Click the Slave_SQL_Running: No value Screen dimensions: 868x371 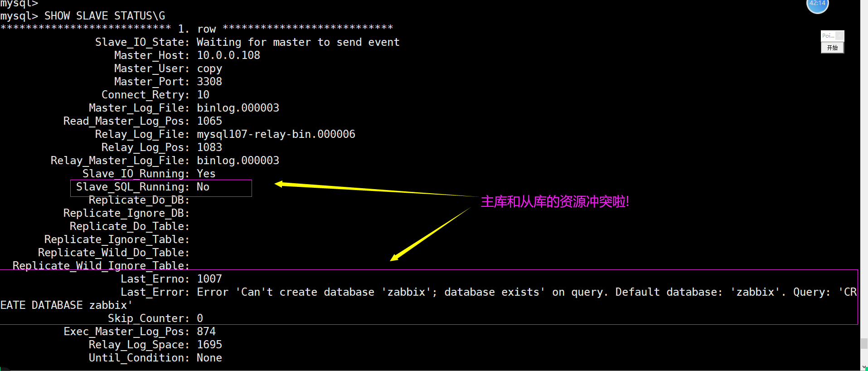click(203, 187)
